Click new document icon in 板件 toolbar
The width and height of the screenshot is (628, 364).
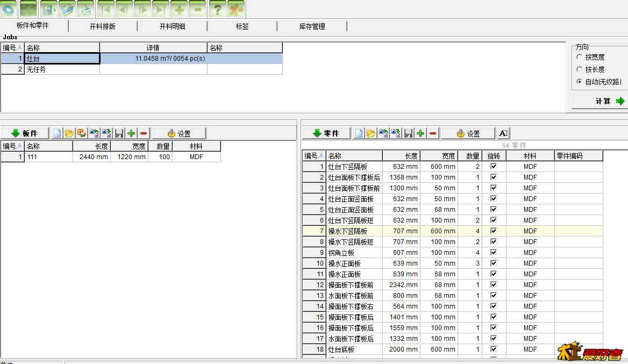pos(57,133)
